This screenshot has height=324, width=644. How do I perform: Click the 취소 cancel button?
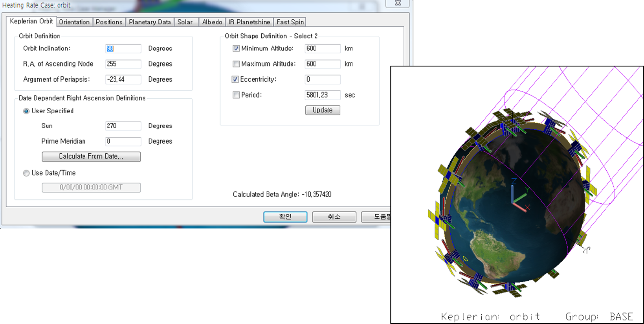pyautogui.click(x=334, y=217)
